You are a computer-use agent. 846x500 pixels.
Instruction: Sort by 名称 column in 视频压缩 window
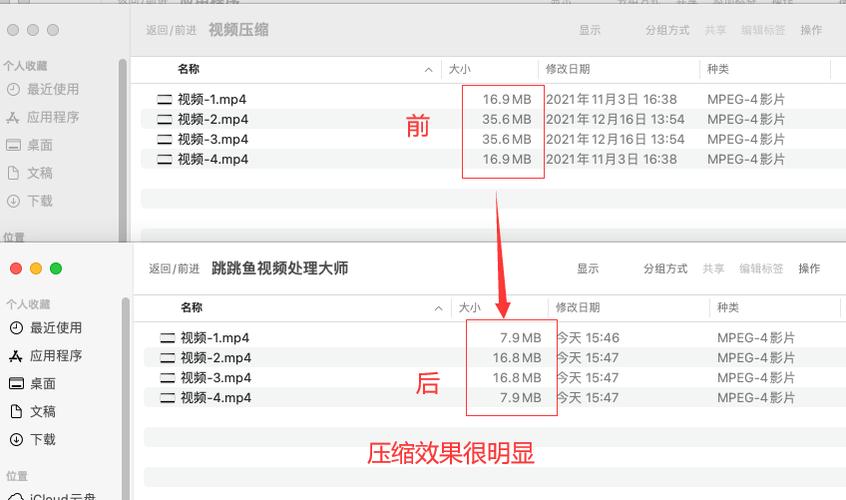pyautogui.click(x=189, y=69)
